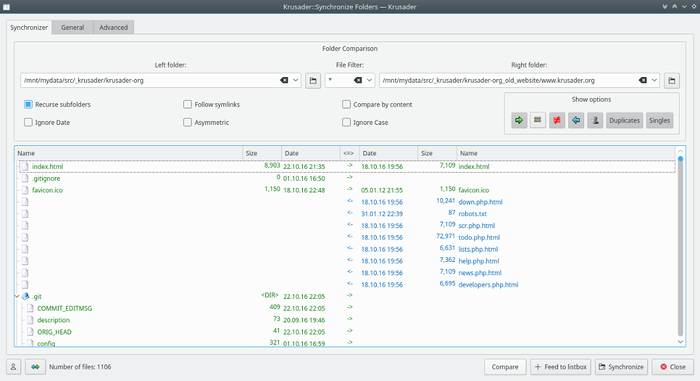
Task: Clear the left folder path field
Action: pos(284,80)
